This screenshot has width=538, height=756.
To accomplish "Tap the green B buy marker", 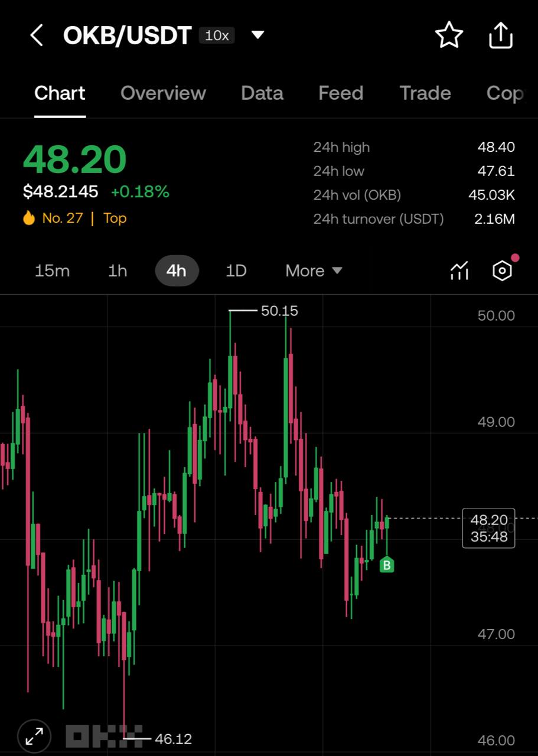I will click(x=387, y=565).
